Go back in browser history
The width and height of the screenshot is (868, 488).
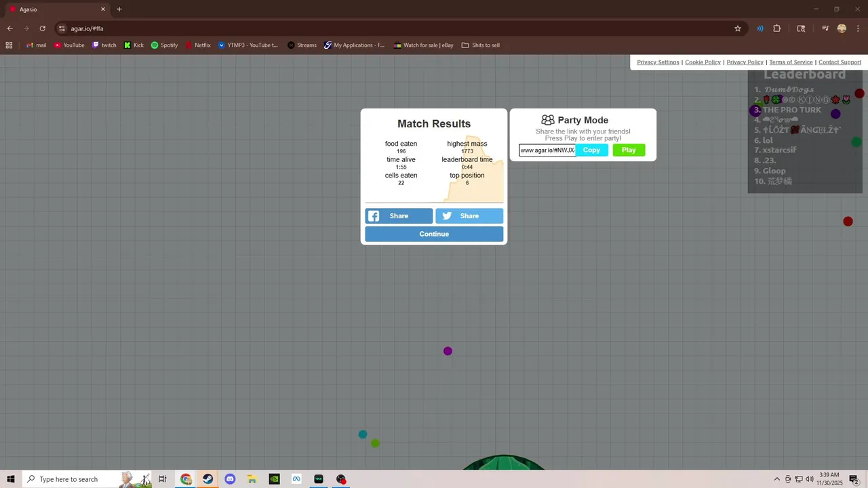(x=9, y=28)
